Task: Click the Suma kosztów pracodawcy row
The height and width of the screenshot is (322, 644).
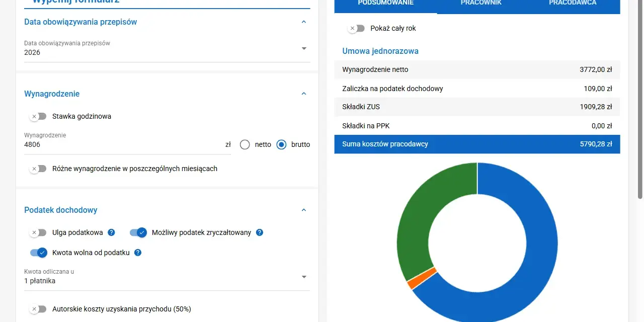Action: tap(477, 144)
